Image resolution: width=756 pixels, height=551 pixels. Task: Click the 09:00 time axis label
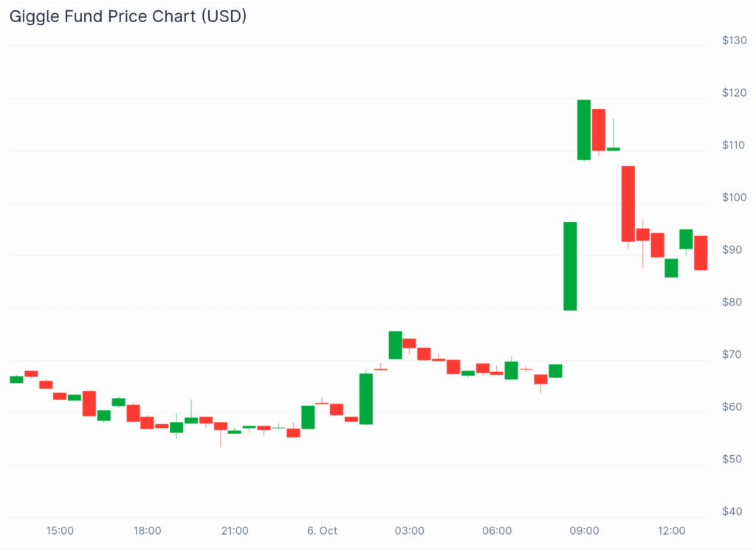click(583, 531)
